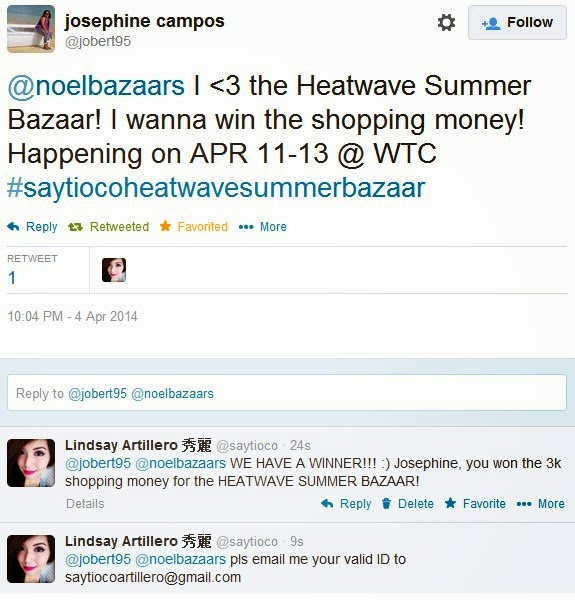Open More options under main tweet
Image resolution: width=575 pixels, height=600 pixels.
[x=262, y=227]
